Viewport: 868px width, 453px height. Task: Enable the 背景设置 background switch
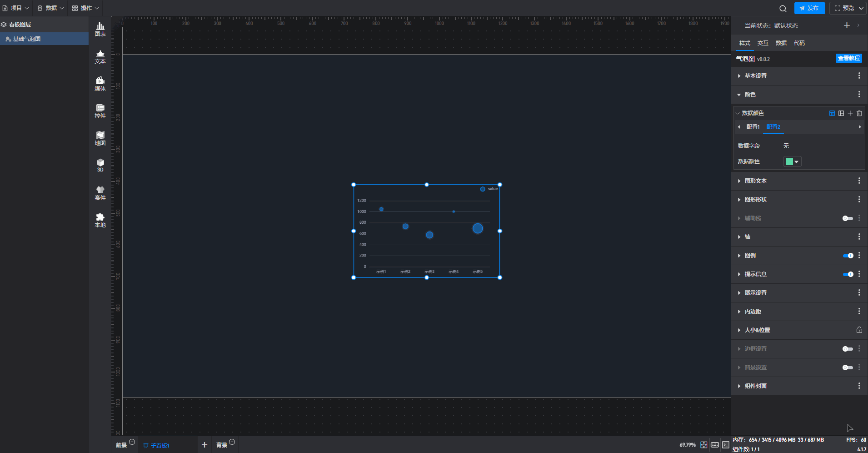848,368
